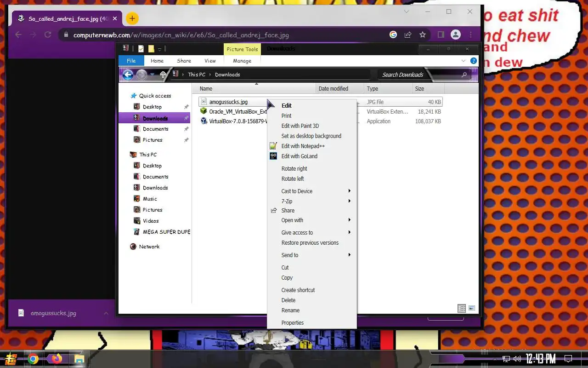Open a new Chrome tab
Image resolution: width=588 pixels, height=368 pixels.
tap(132, 18)
